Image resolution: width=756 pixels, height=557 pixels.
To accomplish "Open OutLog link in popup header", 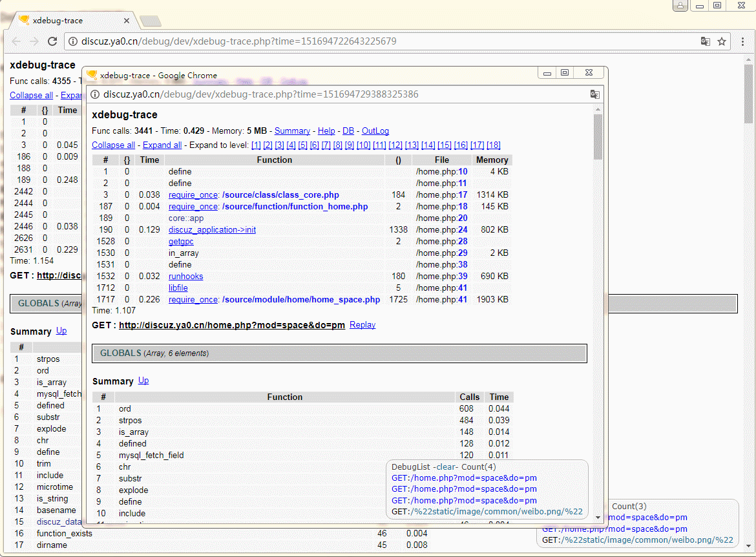I will click(375, 131).
